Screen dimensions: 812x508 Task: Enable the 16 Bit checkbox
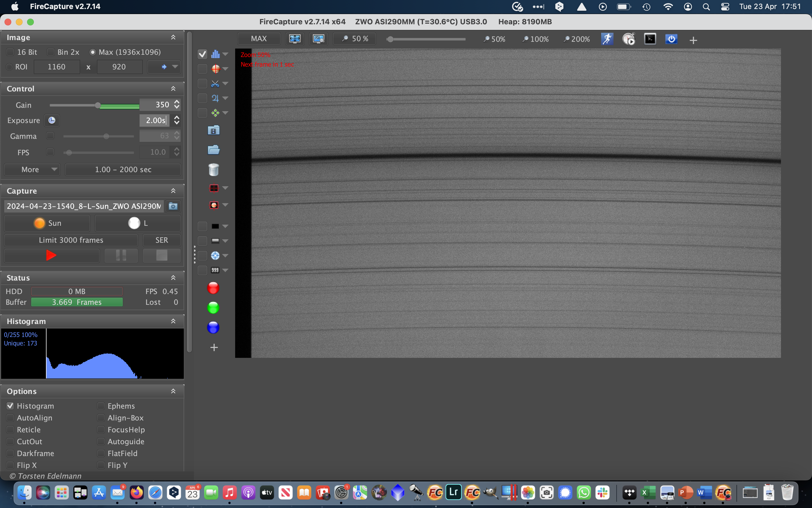(x=10, y=52)
